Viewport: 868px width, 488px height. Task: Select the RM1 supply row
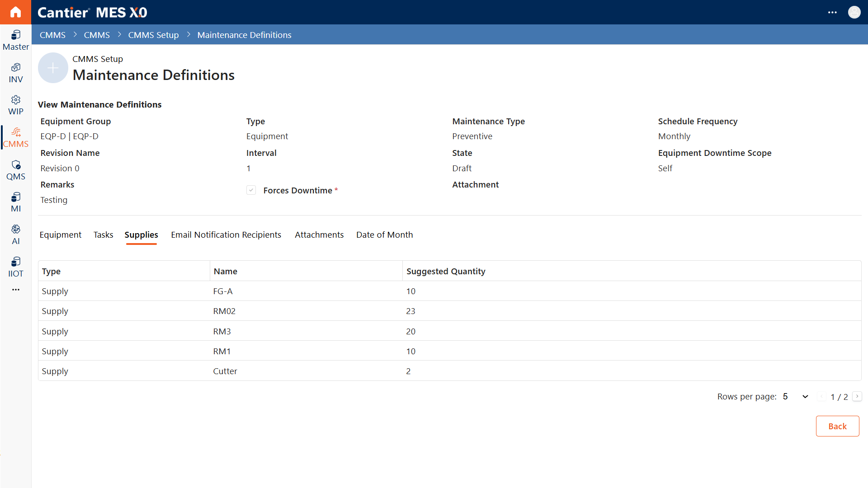[449, 351]
